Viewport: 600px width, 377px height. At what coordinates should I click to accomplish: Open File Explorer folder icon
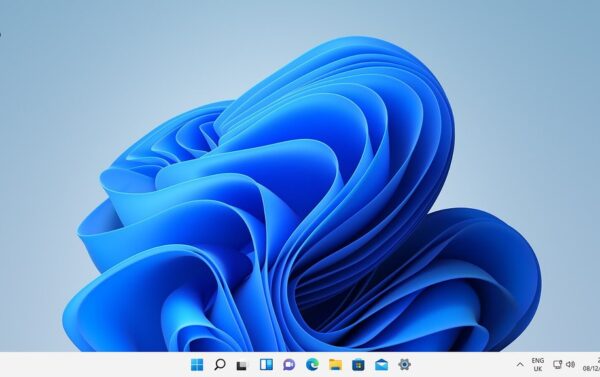(336, 365)
